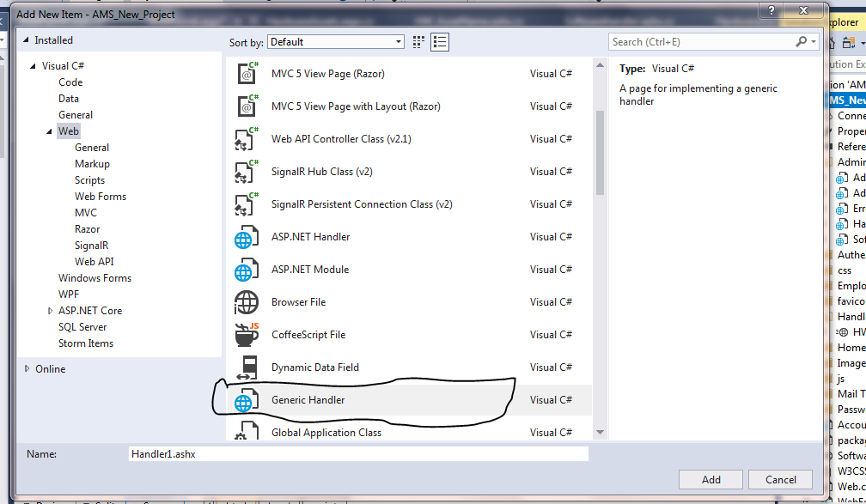Screen dimensions: 866x504
Task: Select Global Application Class icon
Action: (247, 430)
